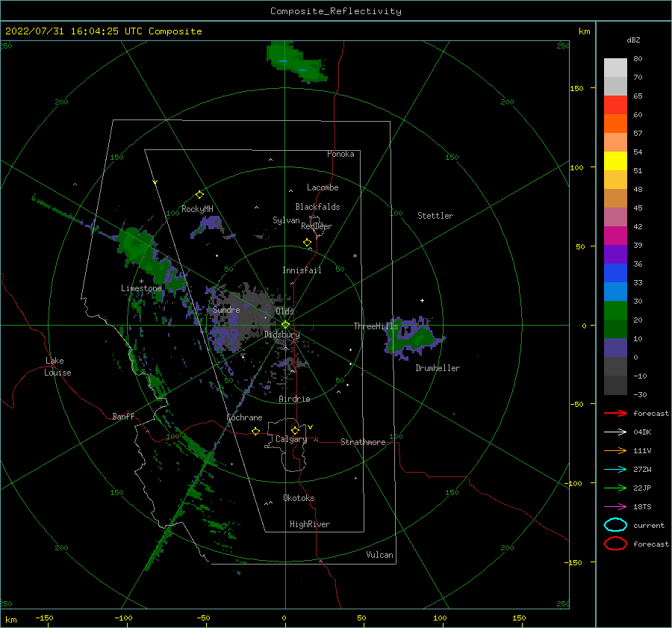Click the green echo at the top north
Image resolution: width=672 pixels, height=628 pixels.
tap(296, 62)
